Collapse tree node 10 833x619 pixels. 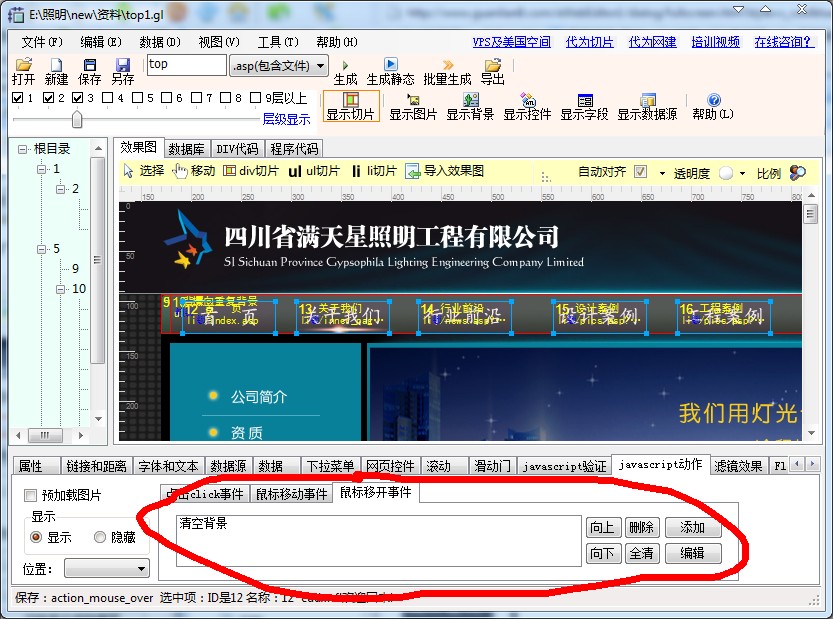coord(61,290)
